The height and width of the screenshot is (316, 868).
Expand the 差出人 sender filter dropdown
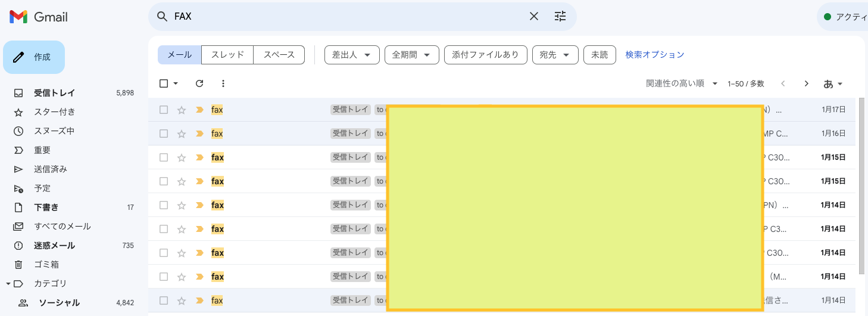click(351, 55)
